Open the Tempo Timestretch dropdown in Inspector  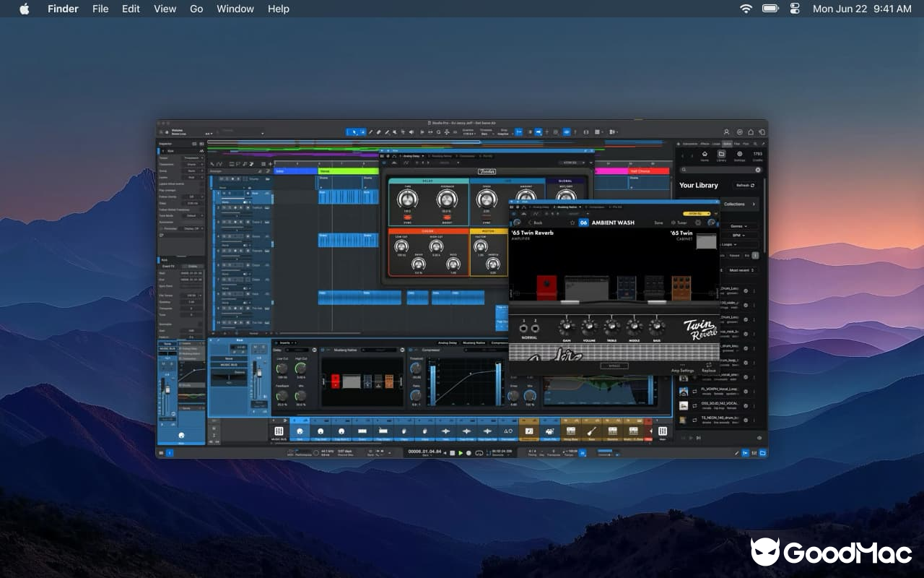[193, 158]
